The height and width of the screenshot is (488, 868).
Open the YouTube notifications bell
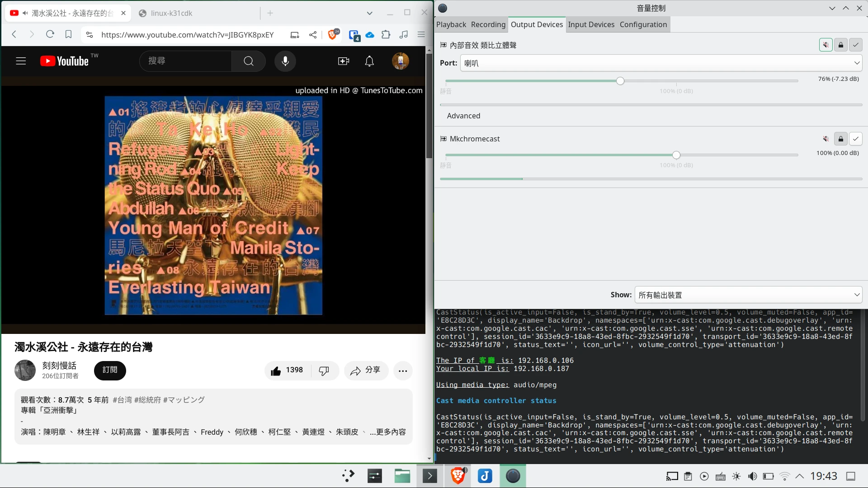369,61
